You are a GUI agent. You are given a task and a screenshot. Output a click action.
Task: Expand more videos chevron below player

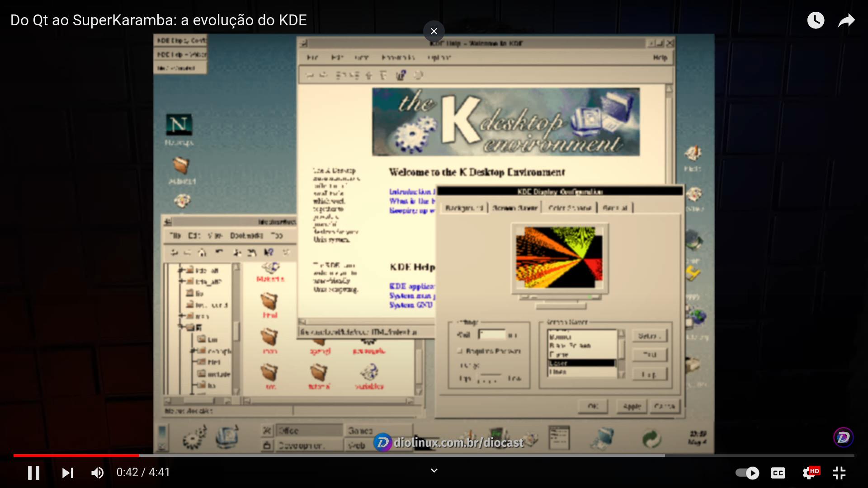click(434, 470)
